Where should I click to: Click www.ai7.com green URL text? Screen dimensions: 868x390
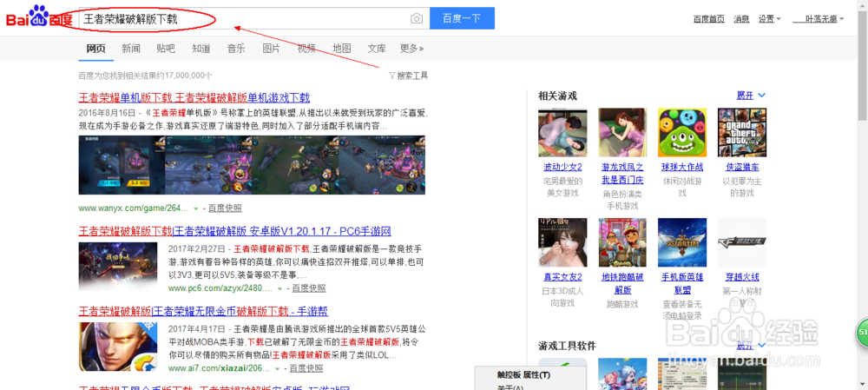(220, 368)
